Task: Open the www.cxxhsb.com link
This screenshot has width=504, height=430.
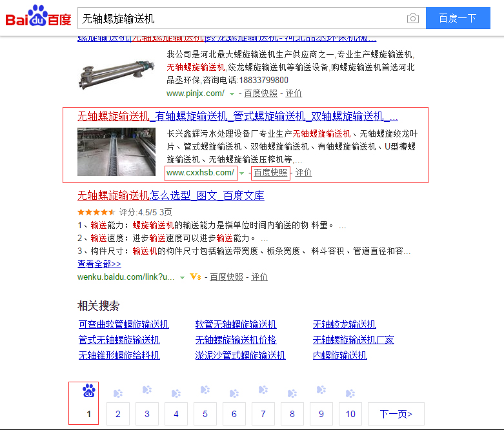Action: [200, 173]
